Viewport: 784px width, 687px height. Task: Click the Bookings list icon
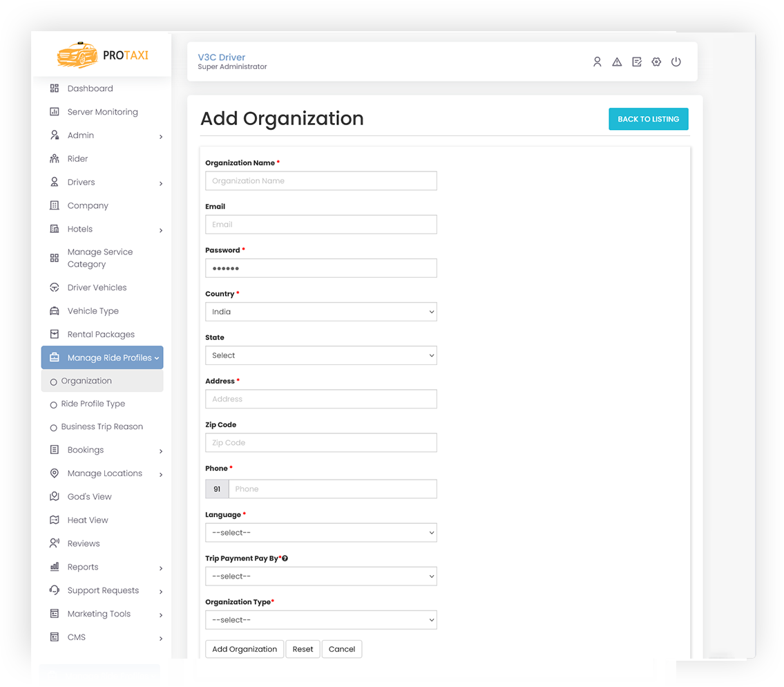(x=55, y=450)
